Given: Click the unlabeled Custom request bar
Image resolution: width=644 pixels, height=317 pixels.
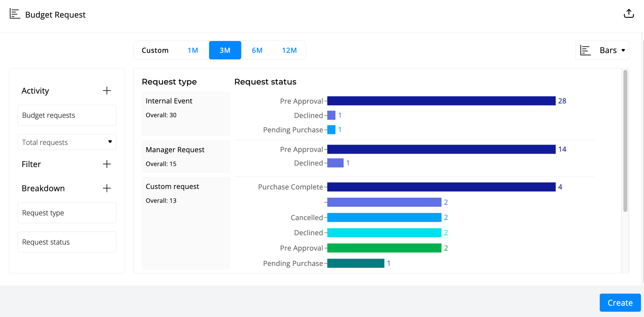Looking at the screenshot, I should tap(384, 202).
